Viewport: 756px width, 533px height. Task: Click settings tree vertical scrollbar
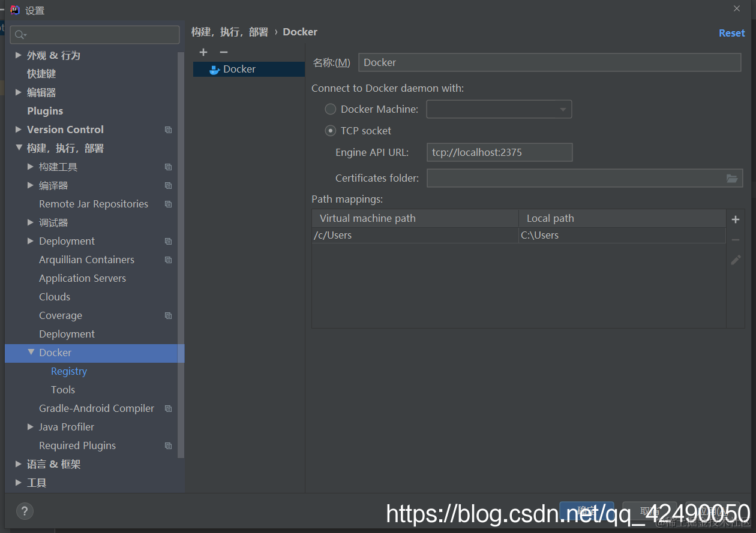(181, 255)
